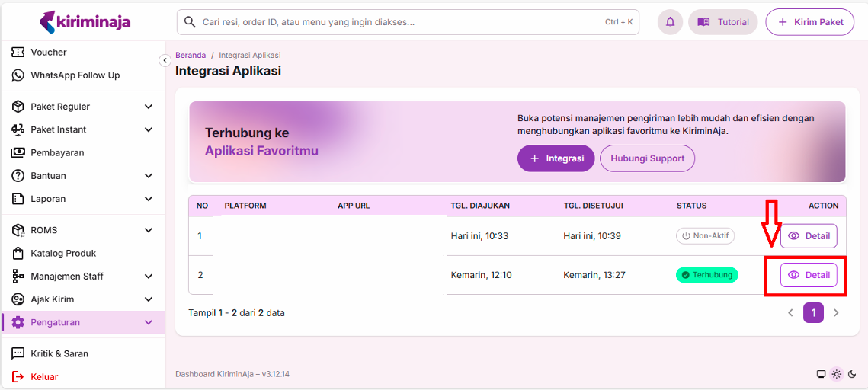Go to next page arrow
The height and width of the screenshot is (390, 868).
coord(836,312)
